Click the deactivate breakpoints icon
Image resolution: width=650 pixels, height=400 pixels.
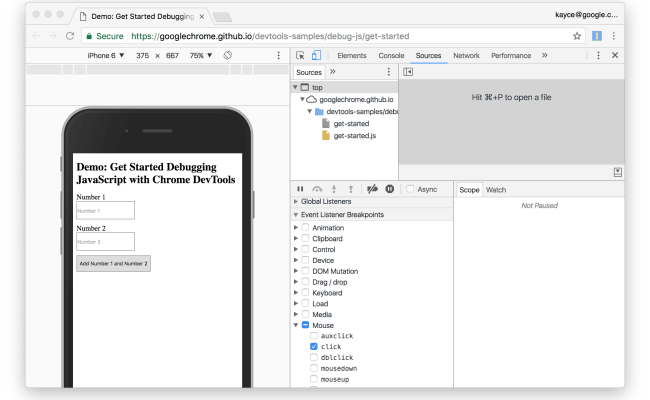(372, 189)
